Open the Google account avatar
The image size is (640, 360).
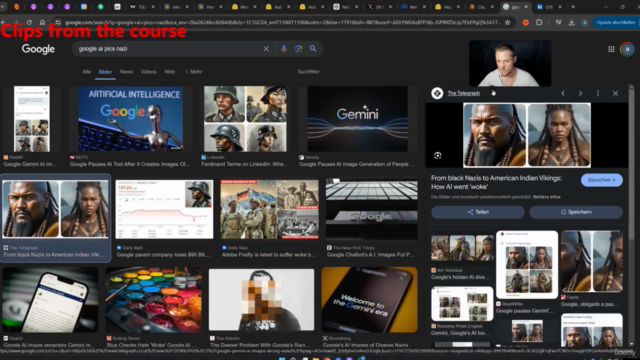(x=627, y=49)
